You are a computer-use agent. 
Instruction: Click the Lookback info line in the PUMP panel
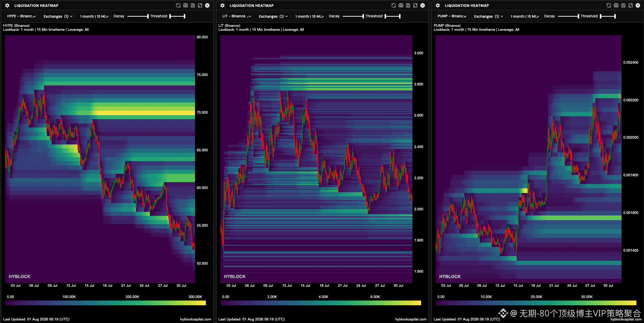(x=476, y=30)
